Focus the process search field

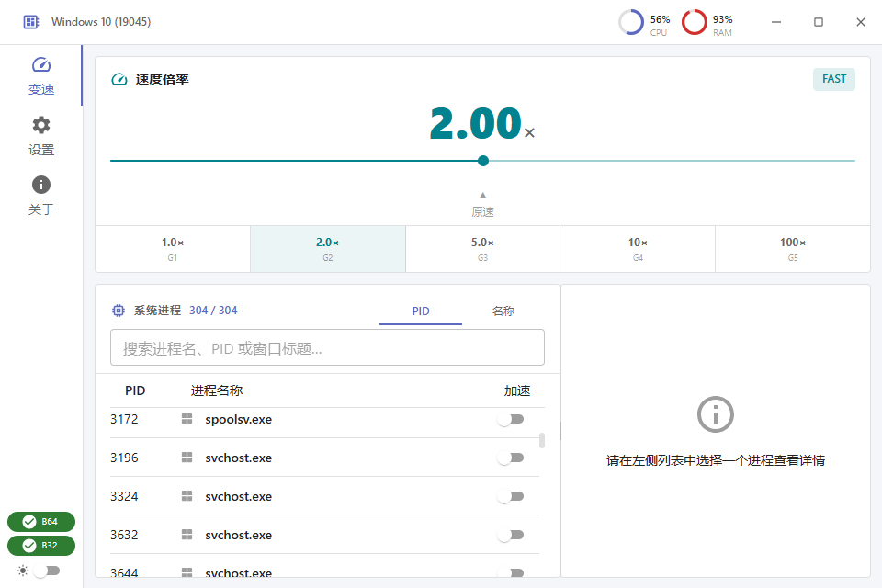coord(327,347)
